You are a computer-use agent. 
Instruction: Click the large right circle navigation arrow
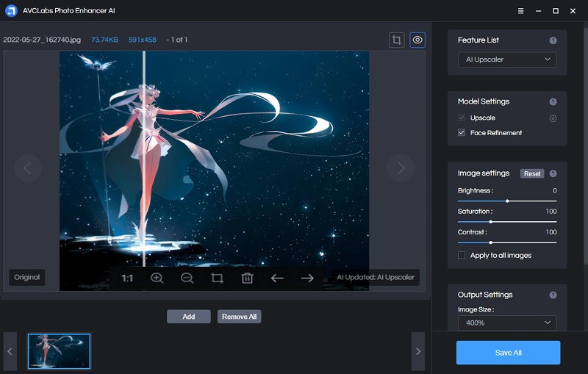pos(401,168)
